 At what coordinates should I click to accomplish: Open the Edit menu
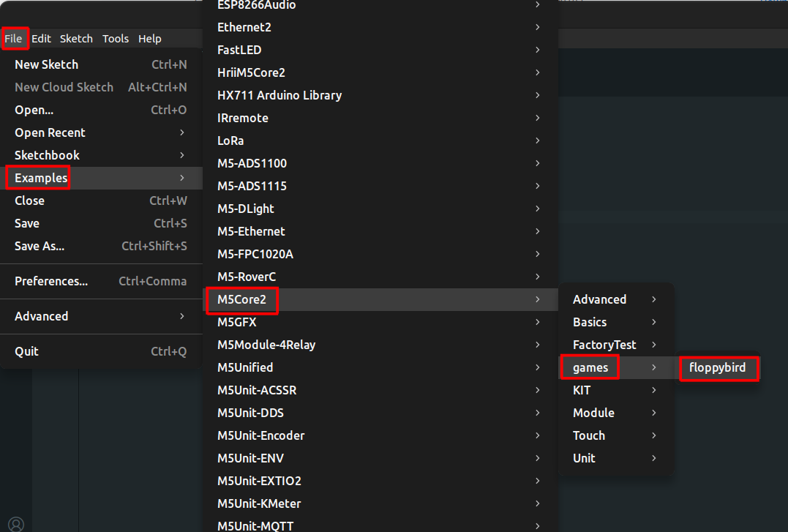pos(41,39)
